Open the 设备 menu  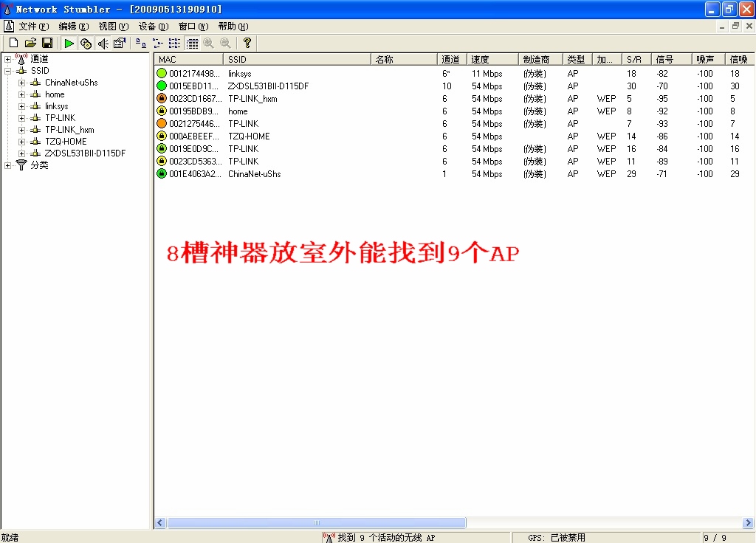pyautogui.click(x=154, y=27)
